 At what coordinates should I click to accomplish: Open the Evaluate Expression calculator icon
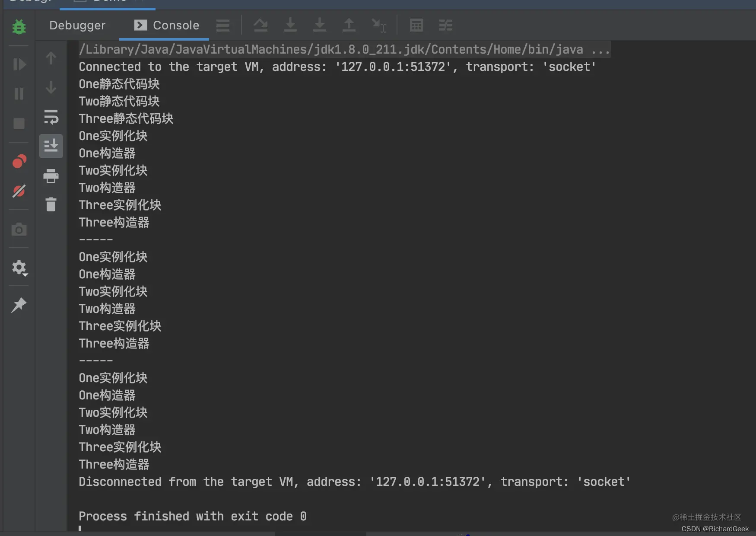coord(416,26)
